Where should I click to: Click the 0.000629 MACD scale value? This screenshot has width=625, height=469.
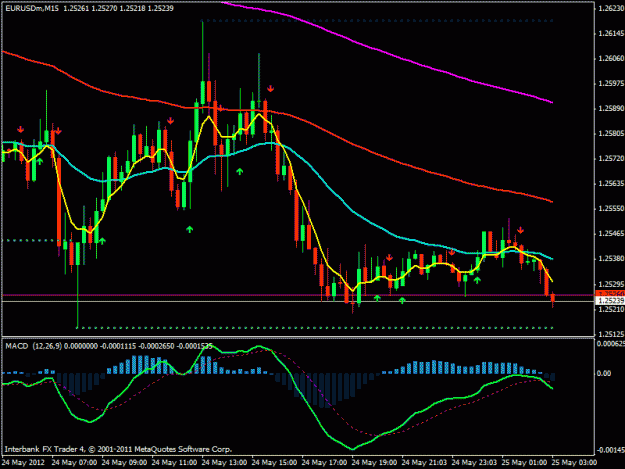610,343
